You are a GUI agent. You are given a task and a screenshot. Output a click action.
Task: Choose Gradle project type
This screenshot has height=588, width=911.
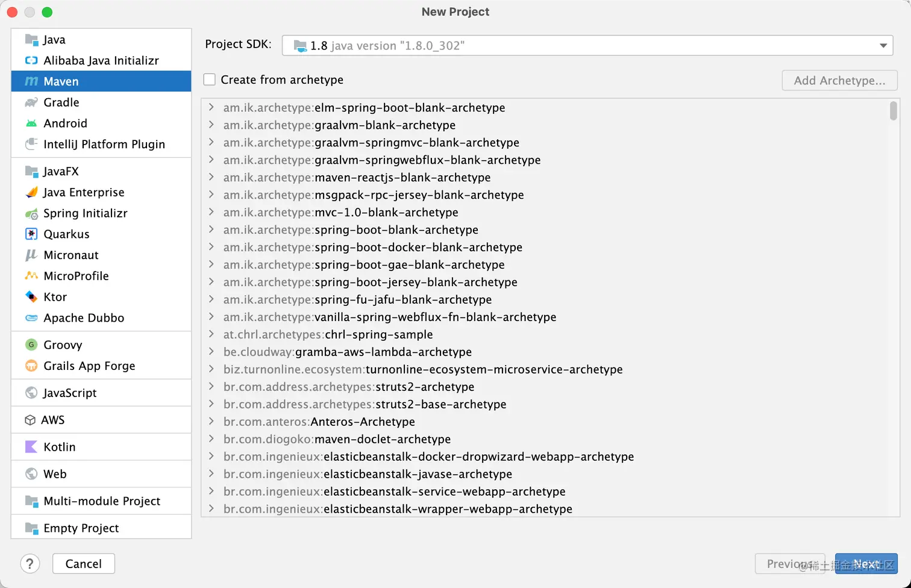tap(101, 102)
